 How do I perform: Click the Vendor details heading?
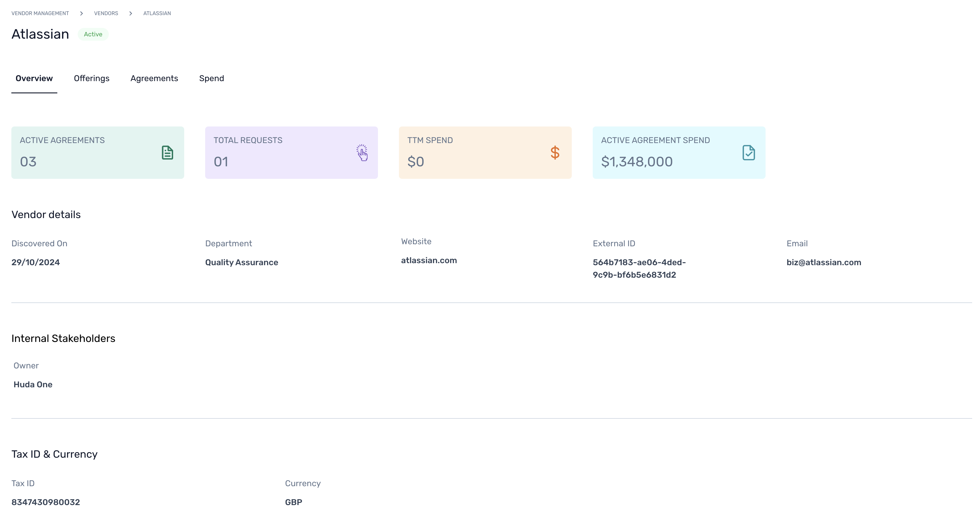tap(46, 214)
